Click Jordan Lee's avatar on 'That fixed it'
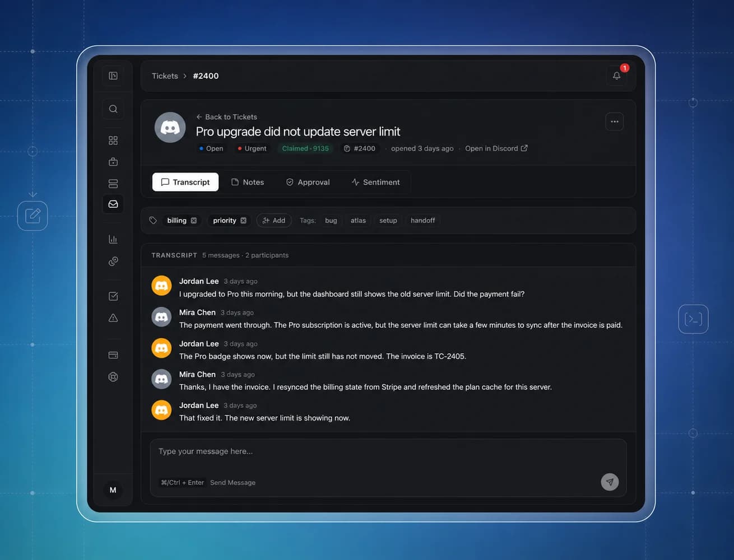This screenshot has height=560, width=734. point(161,410)
